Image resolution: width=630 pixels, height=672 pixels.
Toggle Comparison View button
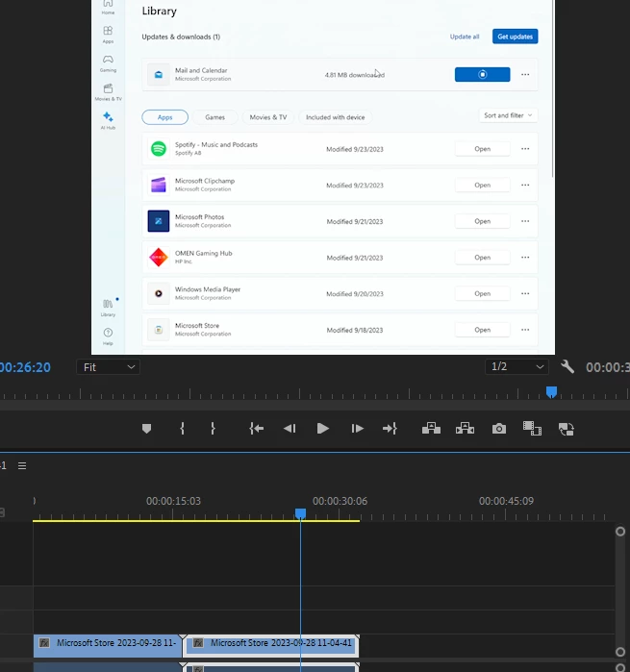click(532, 428)
